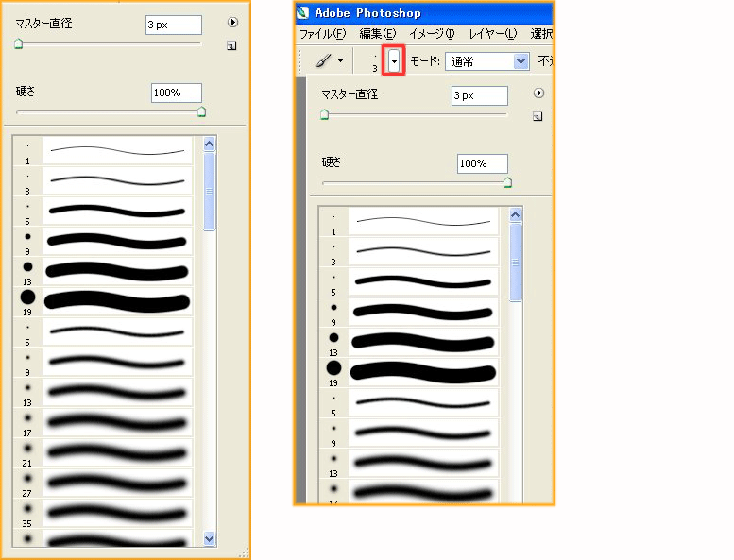Click the マスター直径 slider handle in the Photoshop window
Screen dimensions: 734x560
(324, 114)
